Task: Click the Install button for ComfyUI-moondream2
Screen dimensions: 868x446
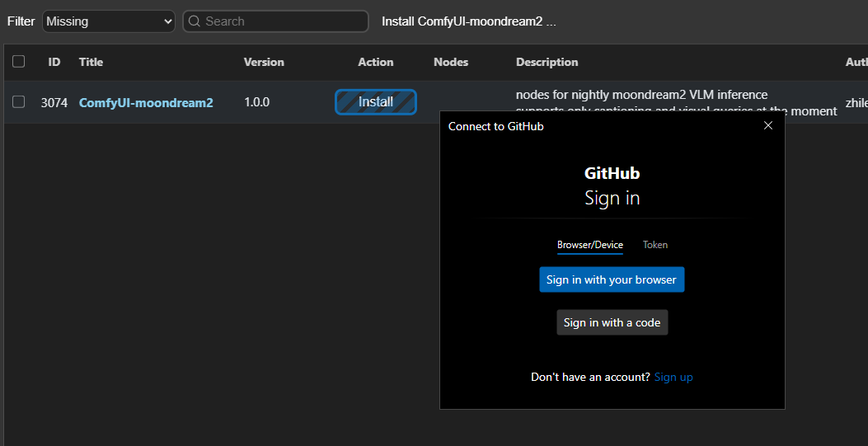Action: pyautogui.click(x=376, y=102)
